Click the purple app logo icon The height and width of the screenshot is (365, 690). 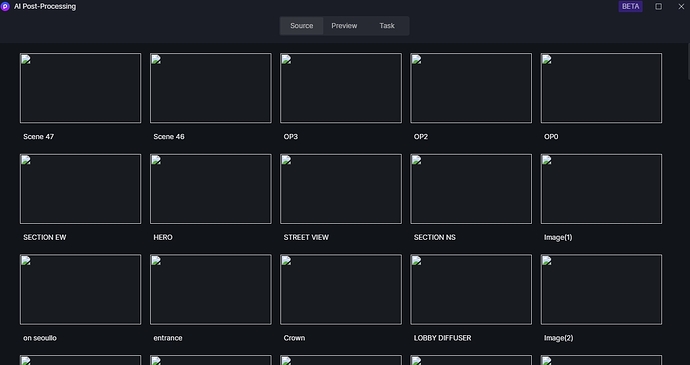5,7
